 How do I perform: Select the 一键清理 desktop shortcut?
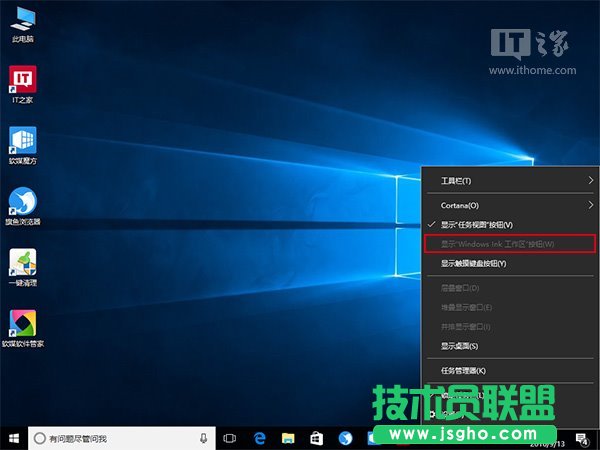(23, 267)
